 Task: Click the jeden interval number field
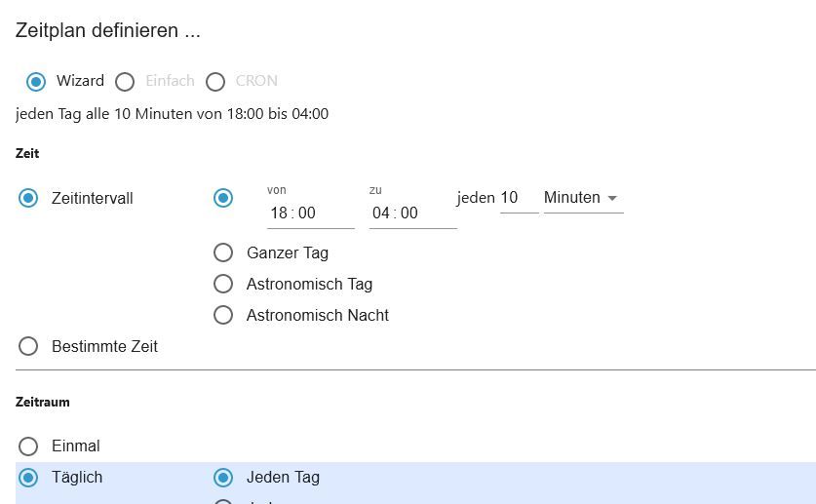coord(518,198)
